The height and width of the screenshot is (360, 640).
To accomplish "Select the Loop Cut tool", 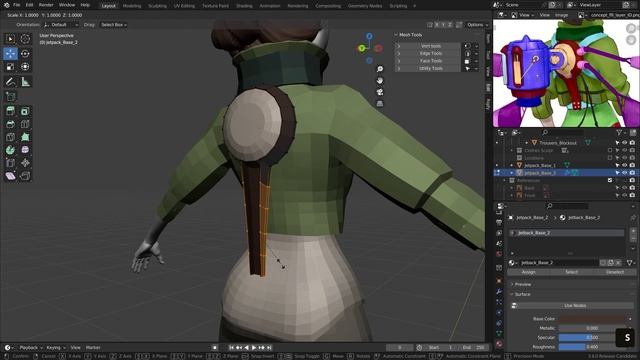I will [25, 124].
